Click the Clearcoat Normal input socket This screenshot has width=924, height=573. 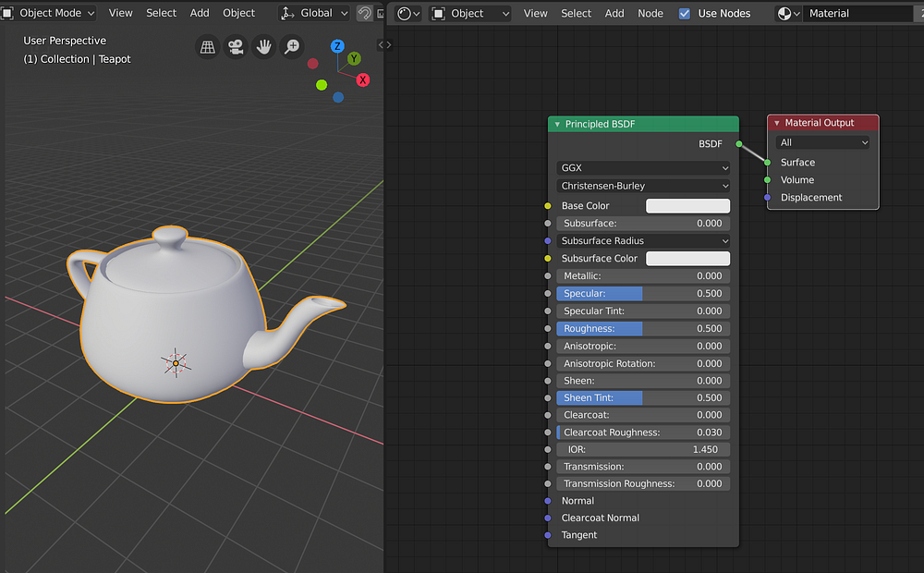pyautogui.click(x=548, y=518)
